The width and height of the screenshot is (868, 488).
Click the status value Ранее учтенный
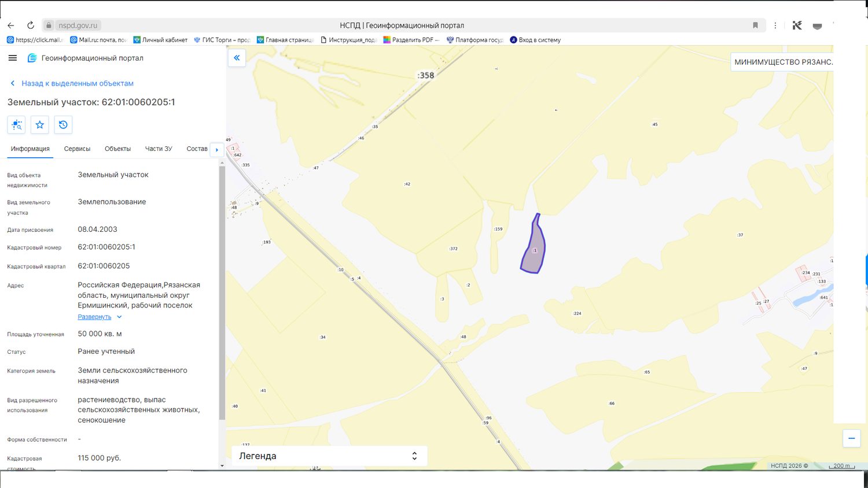pyautogui.click(x=106, y=352)
